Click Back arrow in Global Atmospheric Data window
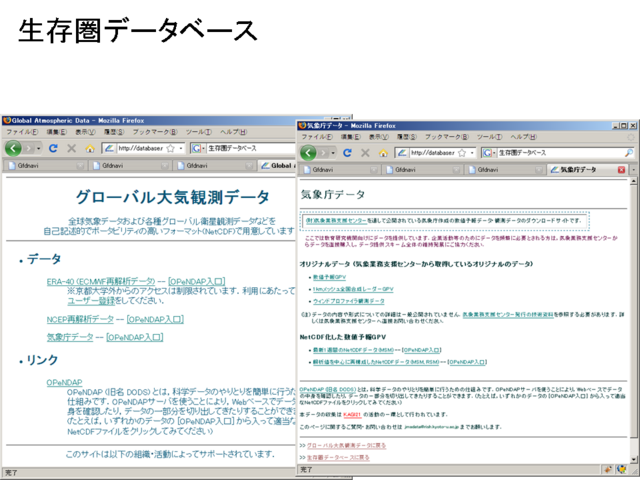The image size is (640, 480). [13, 148]
